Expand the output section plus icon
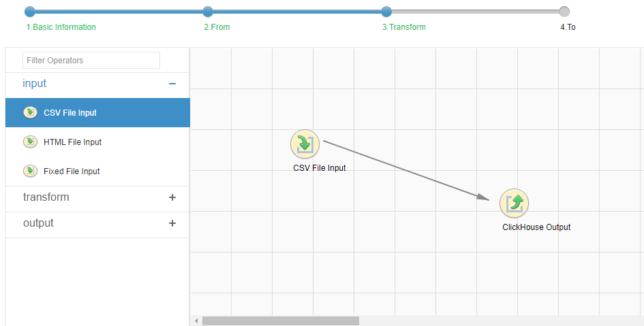Viewport: 644px width, 326px height. pyautogui.click(x=172, y=223)
